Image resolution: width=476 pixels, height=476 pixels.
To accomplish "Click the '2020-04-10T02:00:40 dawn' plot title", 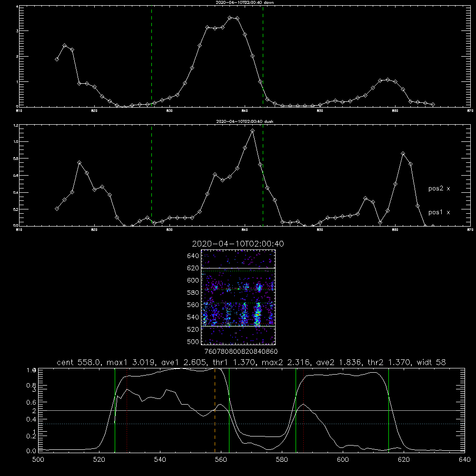I will click(x=245, y=2).
